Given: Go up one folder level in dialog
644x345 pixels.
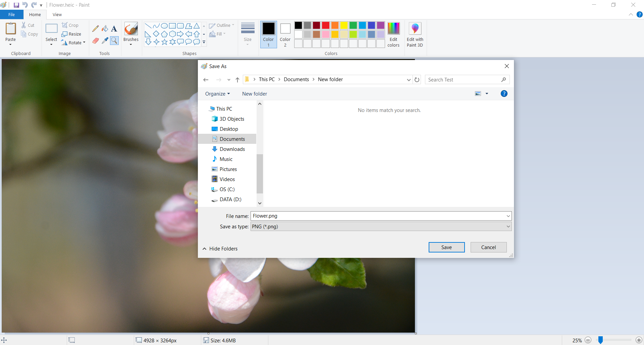Looking at the screenshot, I should [x=237, y=80].
